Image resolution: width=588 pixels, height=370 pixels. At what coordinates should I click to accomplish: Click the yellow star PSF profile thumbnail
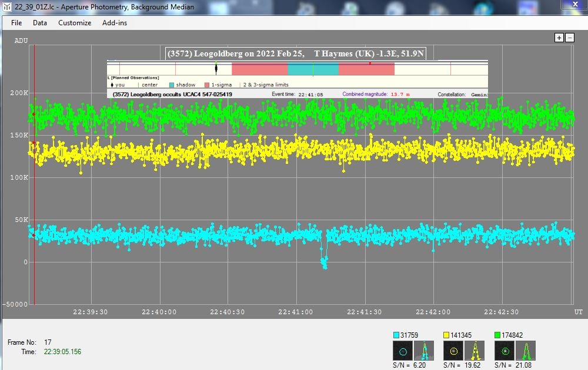(475, 351)
